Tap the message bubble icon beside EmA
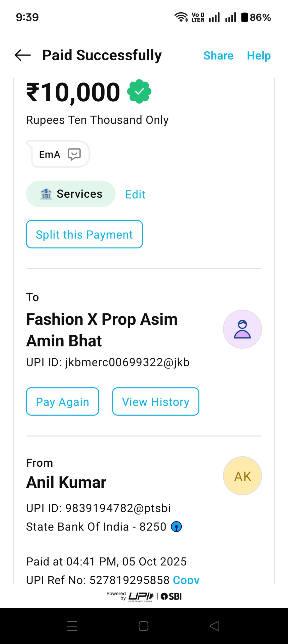The height and width of the screenshot is (644, 288). click(74, 154)
